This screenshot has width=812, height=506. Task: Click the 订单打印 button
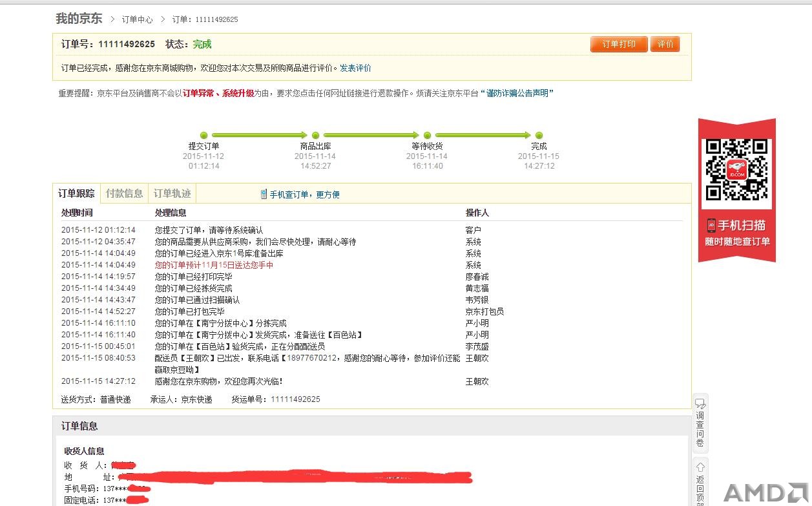coord(619,44)
